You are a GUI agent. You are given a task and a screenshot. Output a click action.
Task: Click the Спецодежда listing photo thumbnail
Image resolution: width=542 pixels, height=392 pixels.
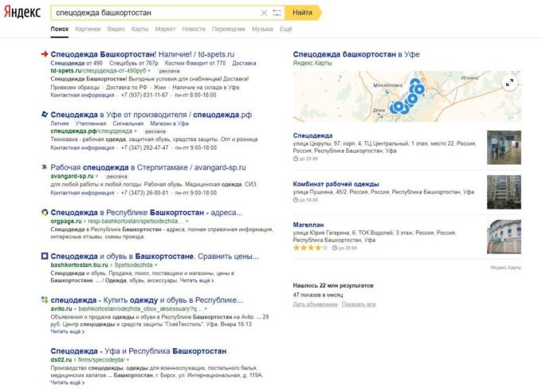point(504,147)
